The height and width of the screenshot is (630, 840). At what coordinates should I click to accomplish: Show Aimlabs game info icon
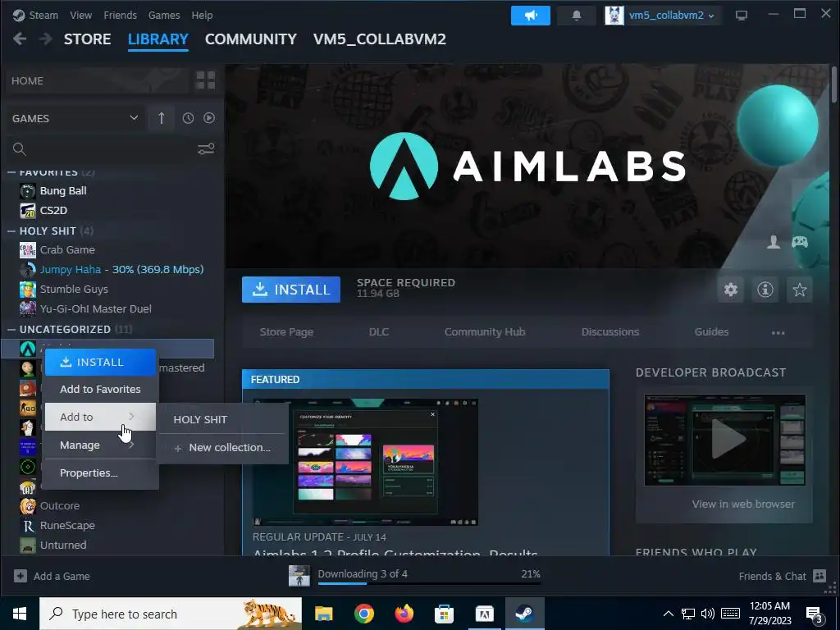[x=765, y=290]
